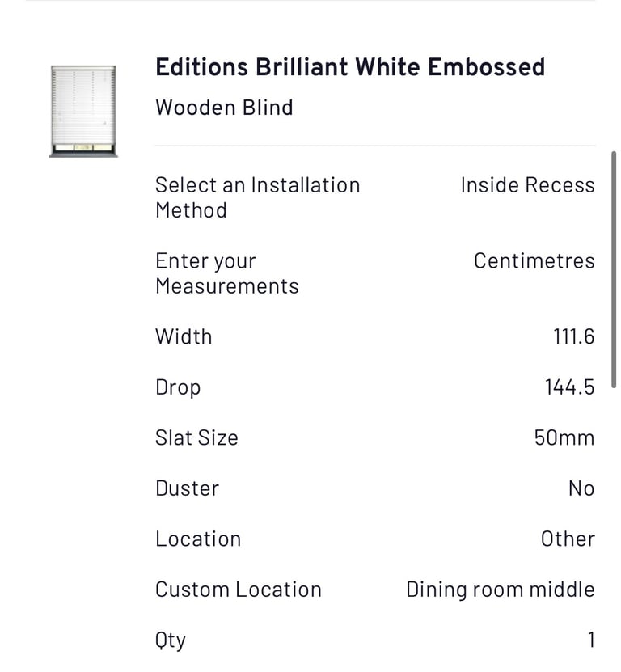The height and width of the screenshot is (672, 621).
Task: Click the Centimetres measurement unit value
Action: 534,260
